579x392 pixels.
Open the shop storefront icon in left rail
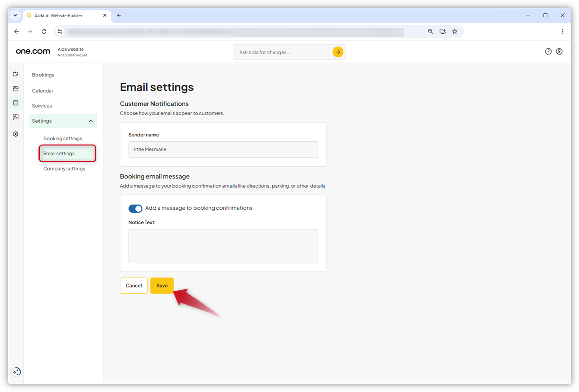point(16,89)
